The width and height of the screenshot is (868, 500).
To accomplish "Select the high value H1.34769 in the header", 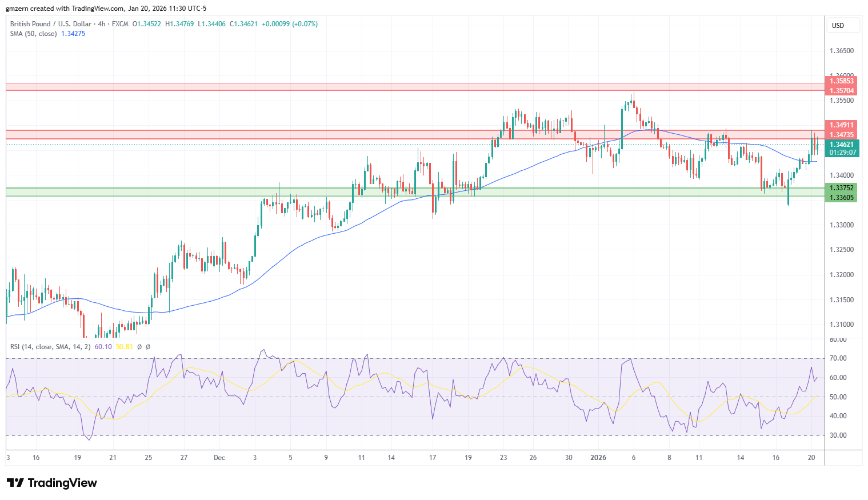I will point(179,24).
